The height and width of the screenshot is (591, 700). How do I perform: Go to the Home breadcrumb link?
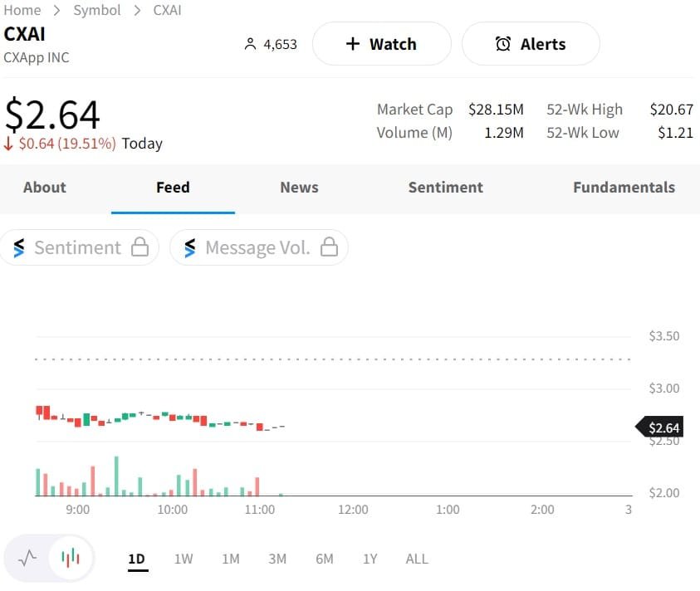pyautogui.click(x=22, y=10)
